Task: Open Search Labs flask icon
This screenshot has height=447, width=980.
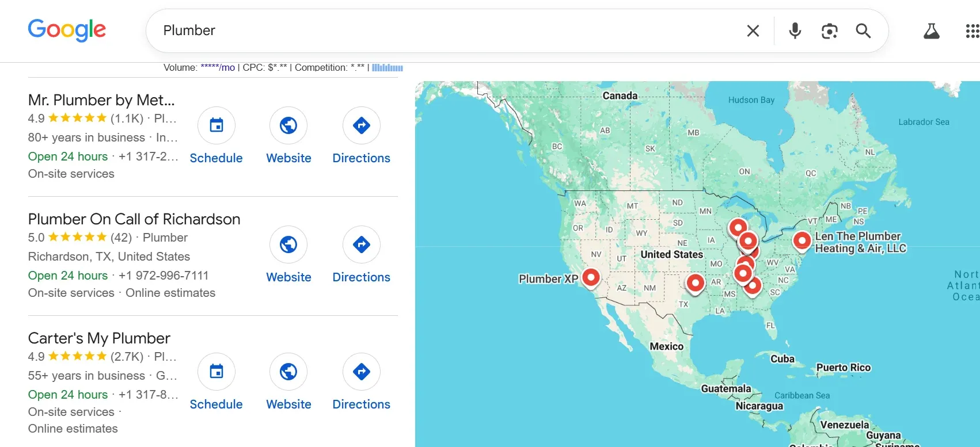Action: click(x=932, y=30)
